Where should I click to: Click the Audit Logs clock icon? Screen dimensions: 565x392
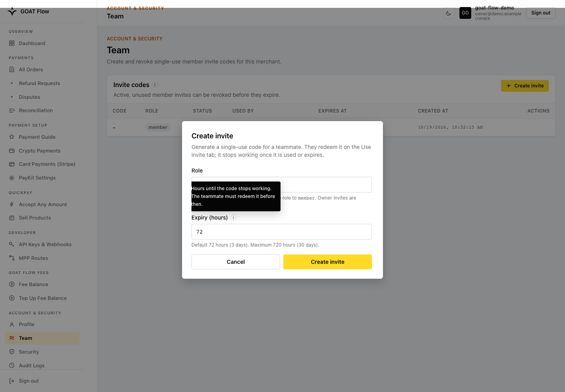tap(12, 366)
